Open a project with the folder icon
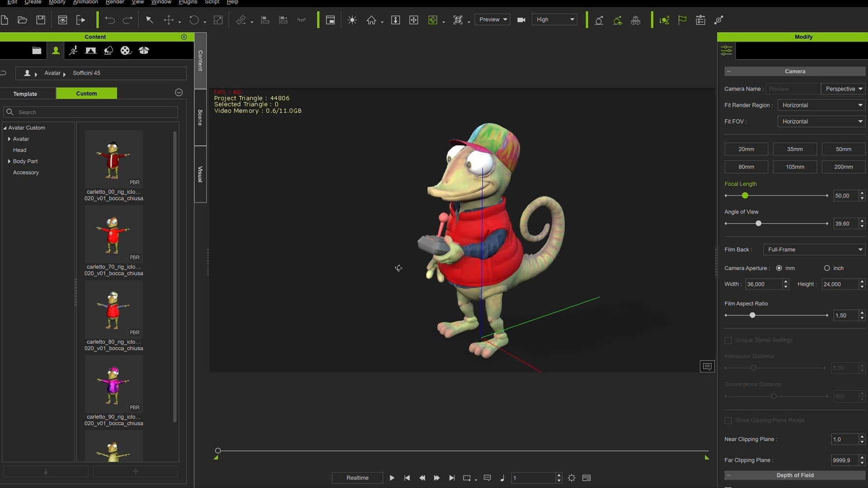 pos(22,20)
